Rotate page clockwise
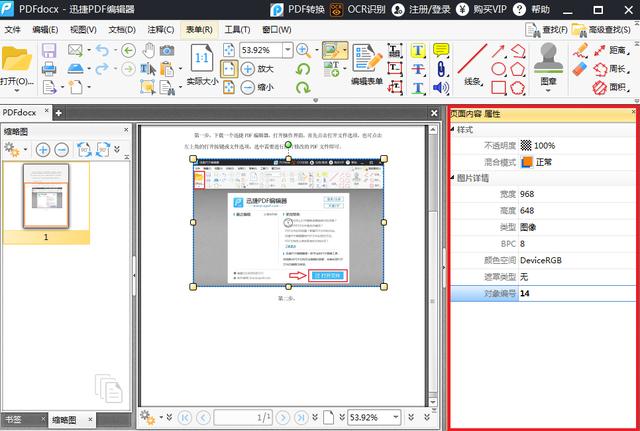The width and height of the screenshot is (640, 431). coord(303,87)
